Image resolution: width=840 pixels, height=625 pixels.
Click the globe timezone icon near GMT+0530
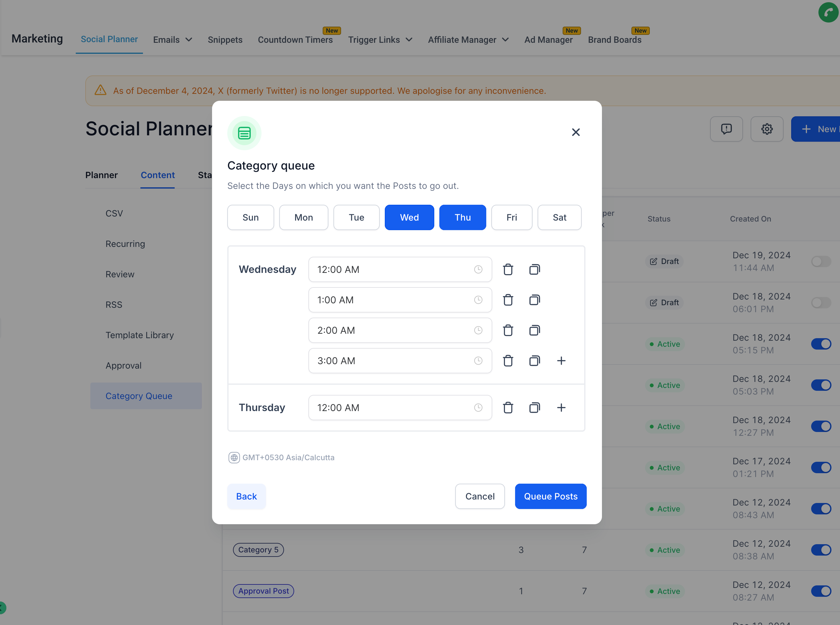click(x=234, y=457)
